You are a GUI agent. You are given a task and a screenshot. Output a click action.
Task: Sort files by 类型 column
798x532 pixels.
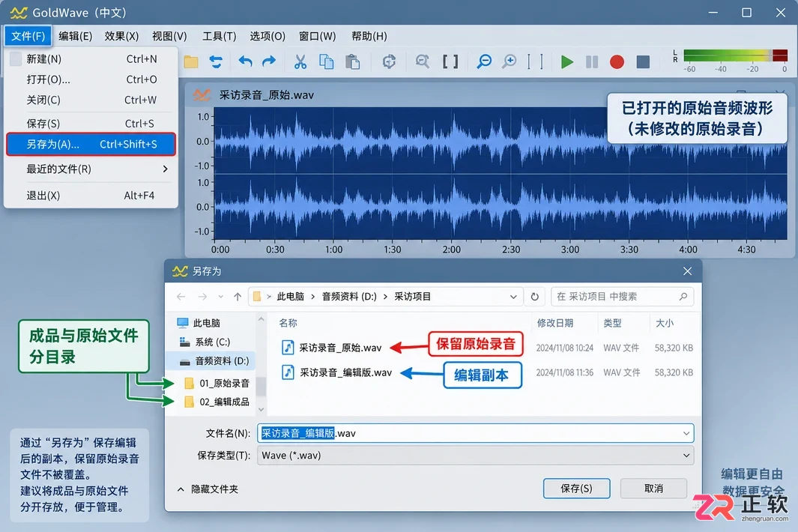point(612,323)
